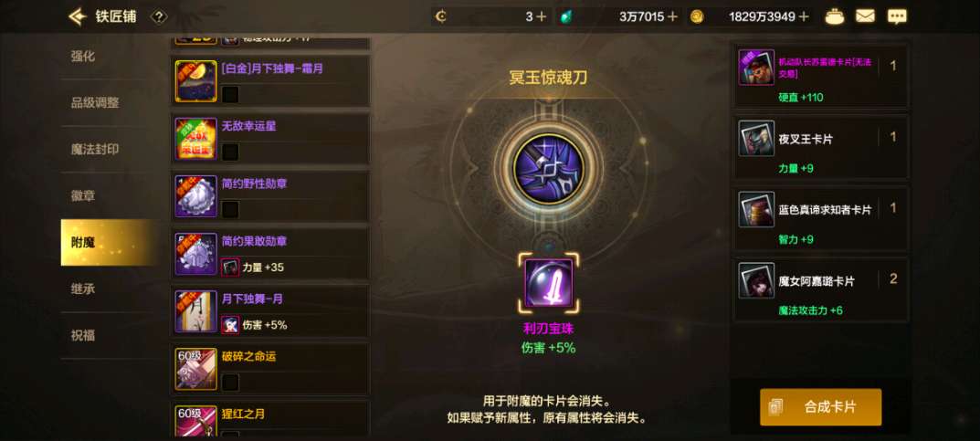Viewport: 980px width, 441px height.
Task: Click the back arrow next to 铁匠铺
Action: coord(77,16)
